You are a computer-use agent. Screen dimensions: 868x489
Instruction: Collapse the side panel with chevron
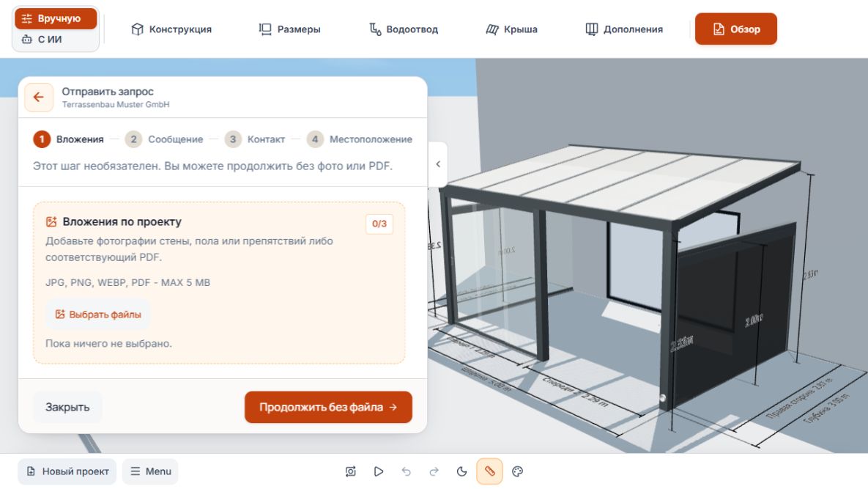pos(438,164)
